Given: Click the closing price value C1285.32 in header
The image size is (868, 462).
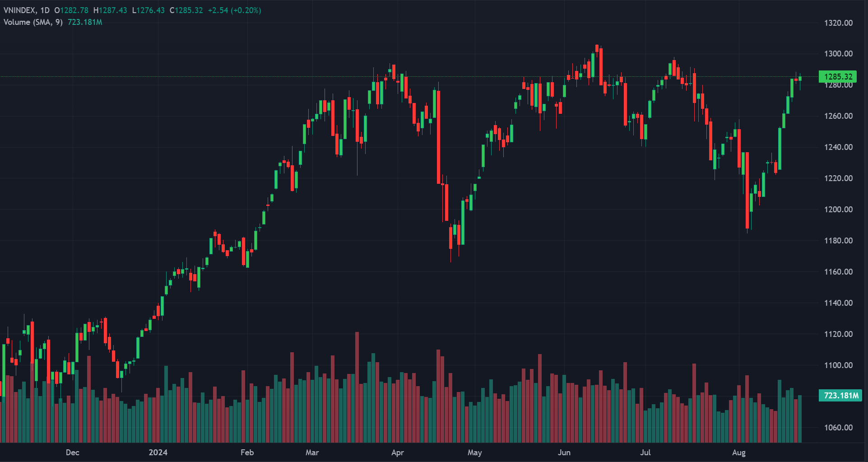Looking at the screenshot, I should [186, 10].
